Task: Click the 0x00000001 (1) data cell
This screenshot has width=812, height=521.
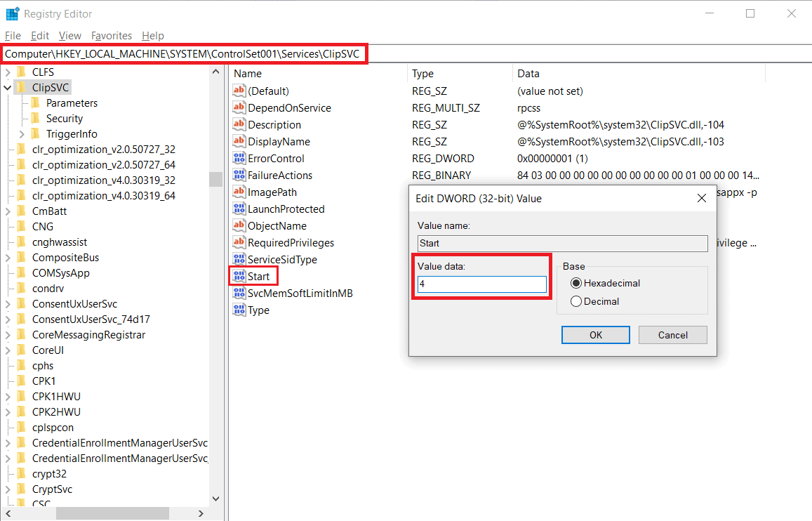Action: click(552, 159)
